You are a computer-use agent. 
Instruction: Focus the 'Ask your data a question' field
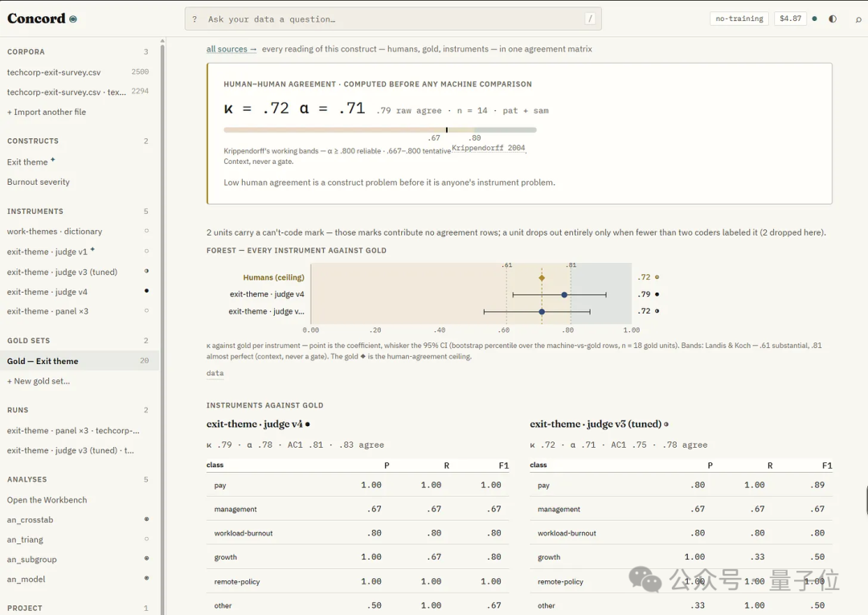point(393,19)
